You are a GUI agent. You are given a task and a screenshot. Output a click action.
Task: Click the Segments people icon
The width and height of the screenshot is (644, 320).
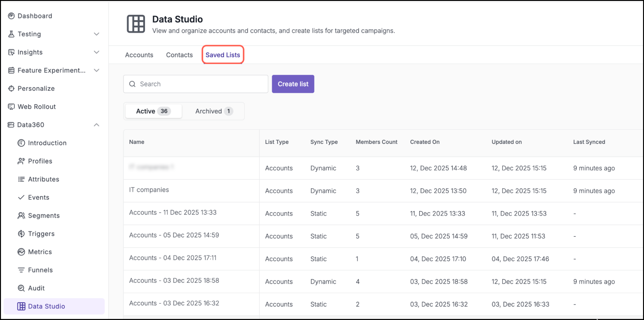pos(21,215)
